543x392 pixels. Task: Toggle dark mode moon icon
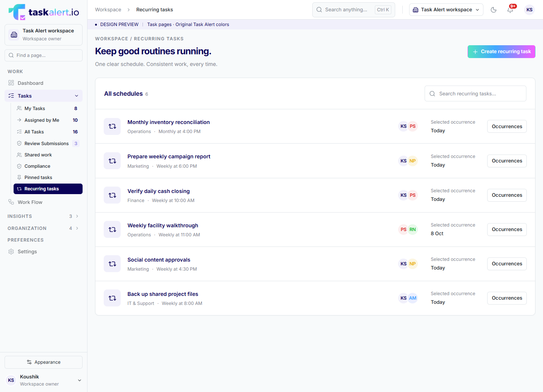[x=494, y=10]
